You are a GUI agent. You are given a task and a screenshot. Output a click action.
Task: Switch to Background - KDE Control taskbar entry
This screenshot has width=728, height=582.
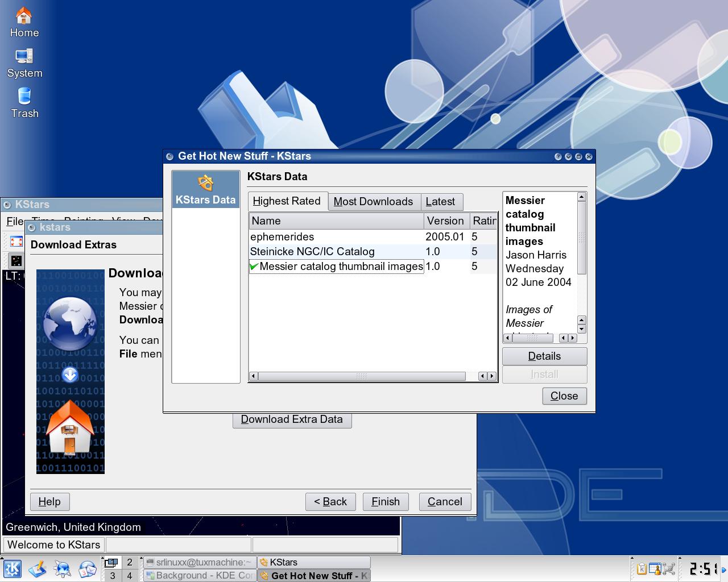tap(200, 576)
